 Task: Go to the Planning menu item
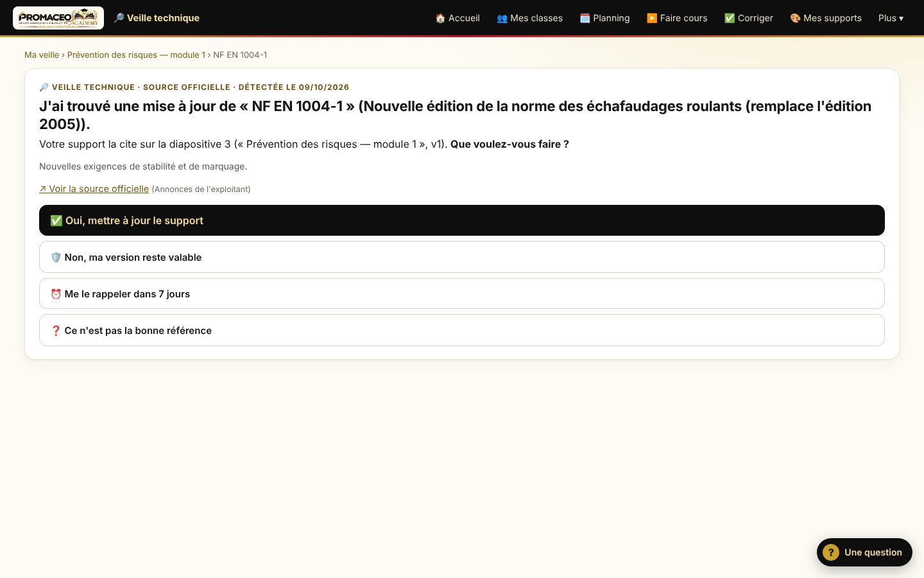point(604,18)
